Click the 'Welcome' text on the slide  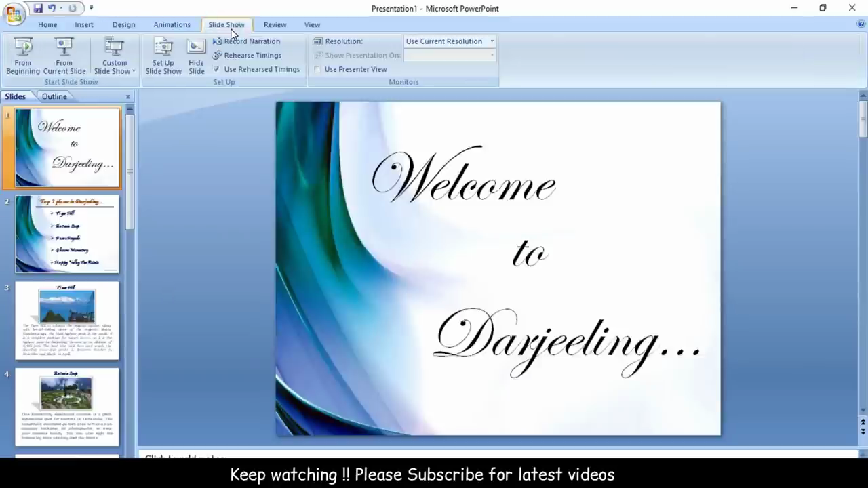click(x=464, y=175)
